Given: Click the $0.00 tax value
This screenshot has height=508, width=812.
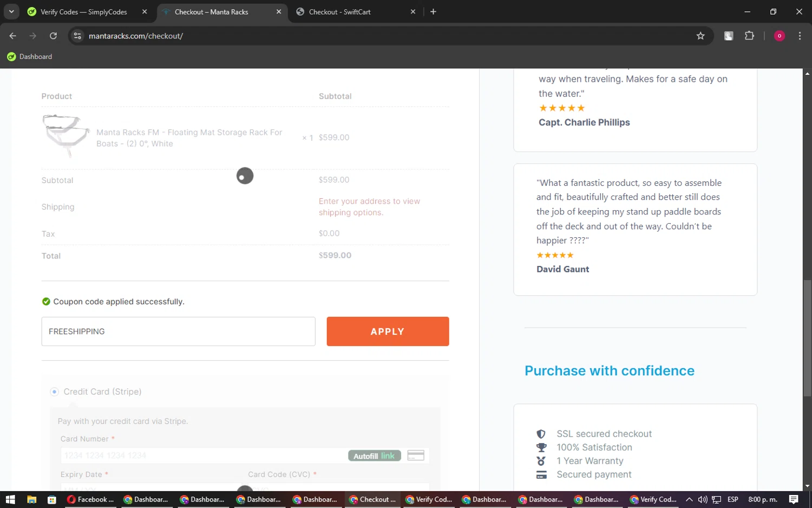Looking at the screenshot, I should click(329, 233).
